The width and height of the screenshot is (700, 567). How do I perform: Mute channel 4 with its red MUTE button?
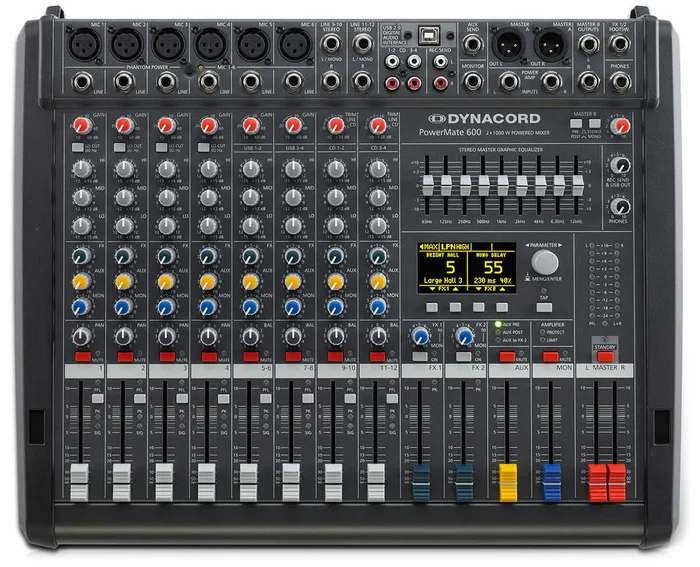(209, 357)
